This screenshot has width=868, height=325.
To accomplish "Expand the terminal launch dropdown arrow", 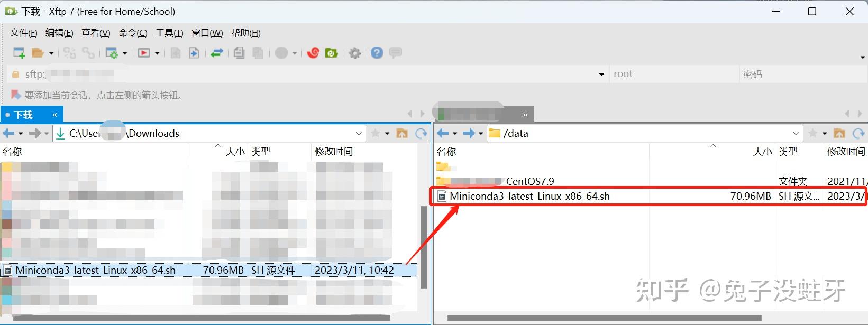I will click(x=157, y=53).
